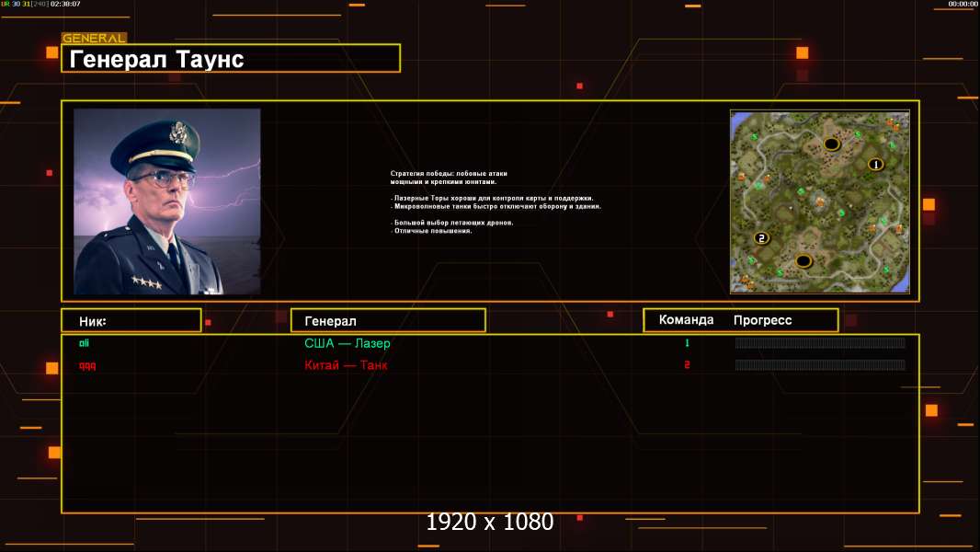Click the 'Генерал' column header
980x552 pixels.
(387, 321)
